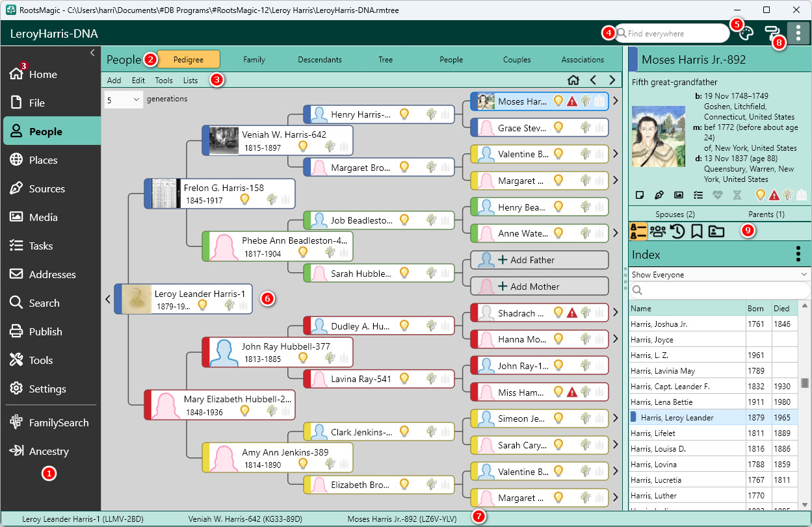Click the Find everywhere search field
The height and width of the screenshot is (527, 812).
672,33
